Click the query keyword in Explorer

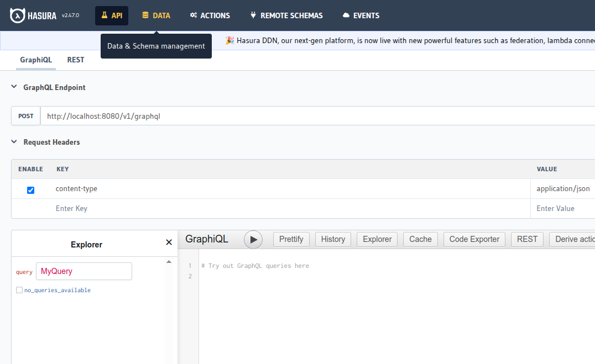[x=24, y=272]
